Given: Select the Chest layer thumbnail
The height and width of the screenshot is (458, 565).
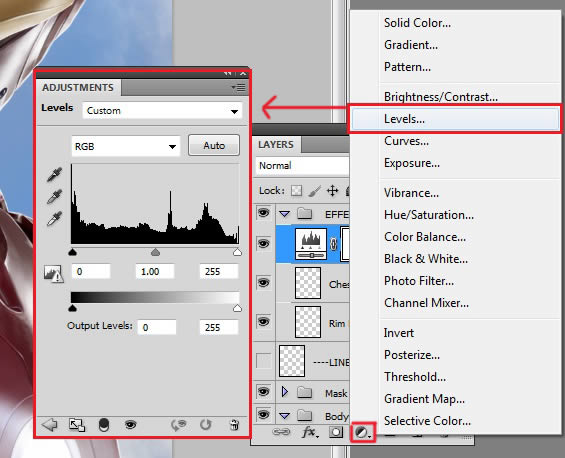Looking at the screenshot, I should tap(308, 283).
